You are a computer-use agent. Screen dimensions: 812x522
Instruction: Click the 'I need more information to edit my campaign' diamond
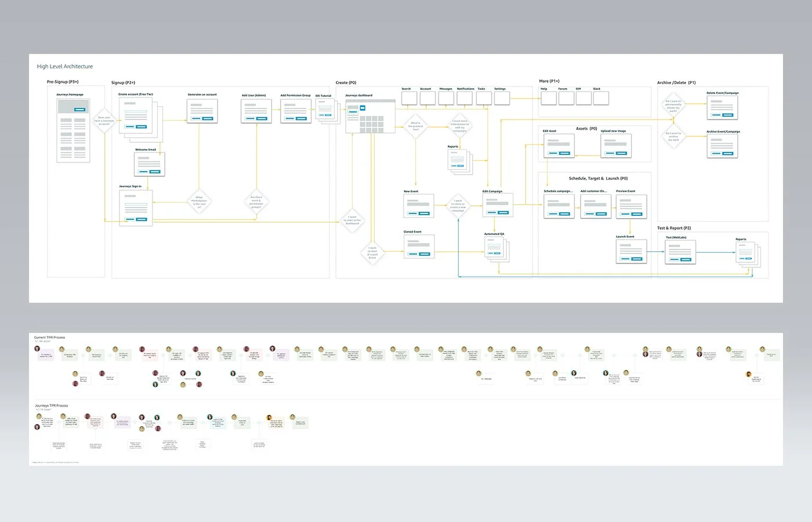(459, 126)
